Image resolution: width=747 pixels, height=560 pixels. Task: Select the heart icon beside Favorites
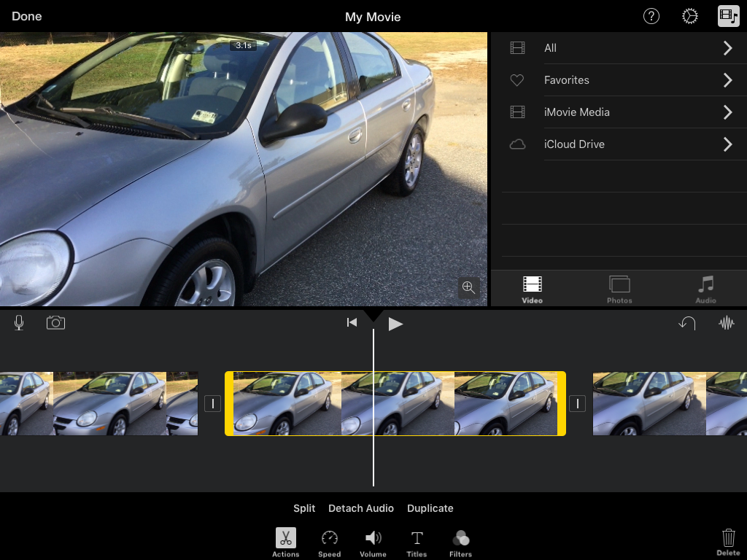click(517, 80)
